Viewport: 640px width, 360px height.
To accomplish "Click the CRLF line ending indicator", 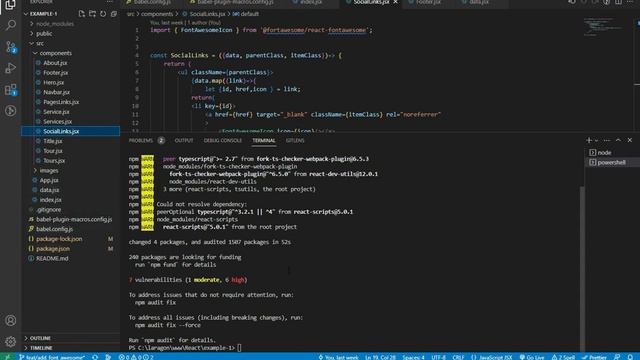I will coord(458,357).
